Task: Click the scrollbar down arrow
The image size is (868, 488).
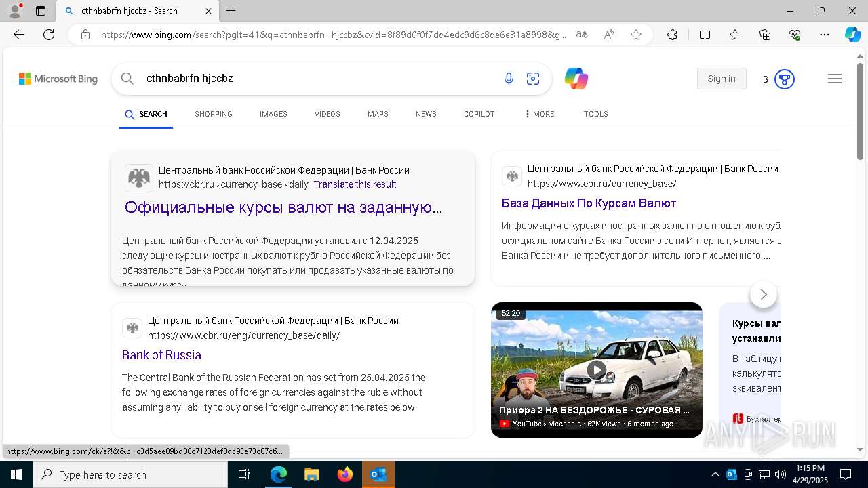Action: (x=861, y=449)
